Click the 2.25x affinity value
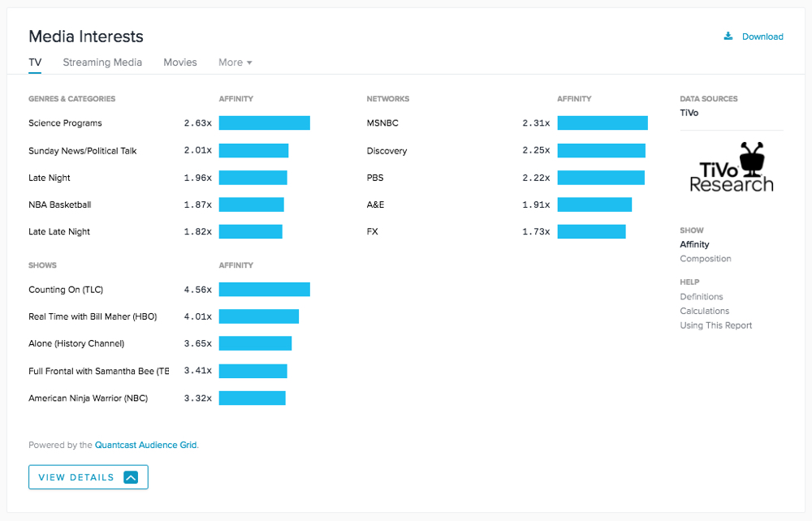The width and height of the screenshot is (812, 521). pyautogui.click(x=536, y=151)
